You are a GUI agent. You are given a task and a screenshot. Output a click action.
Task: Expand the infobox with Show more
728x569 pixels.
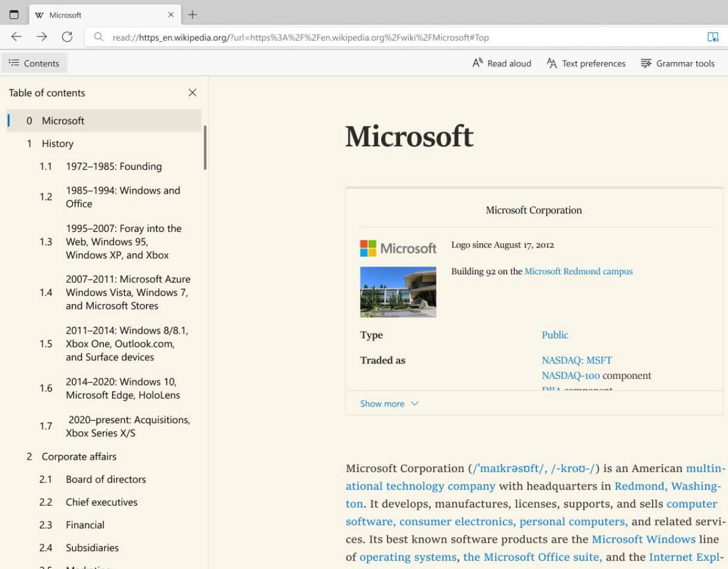pyautogui.click(x=389, y=403)
